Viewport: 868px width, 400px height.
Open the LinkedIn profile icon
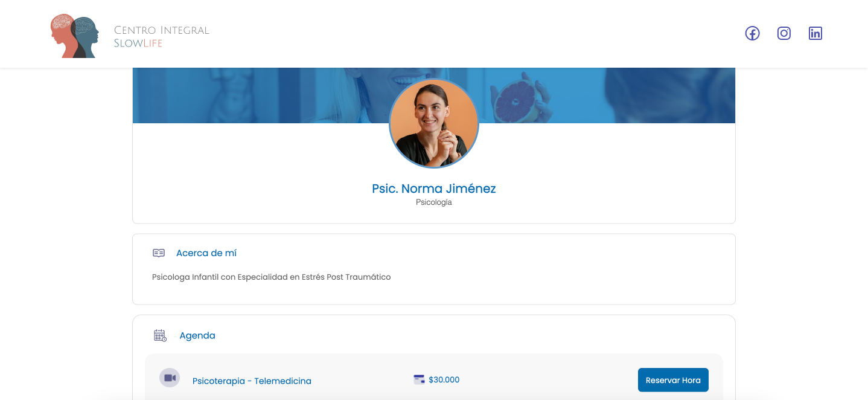pos(815,33)
